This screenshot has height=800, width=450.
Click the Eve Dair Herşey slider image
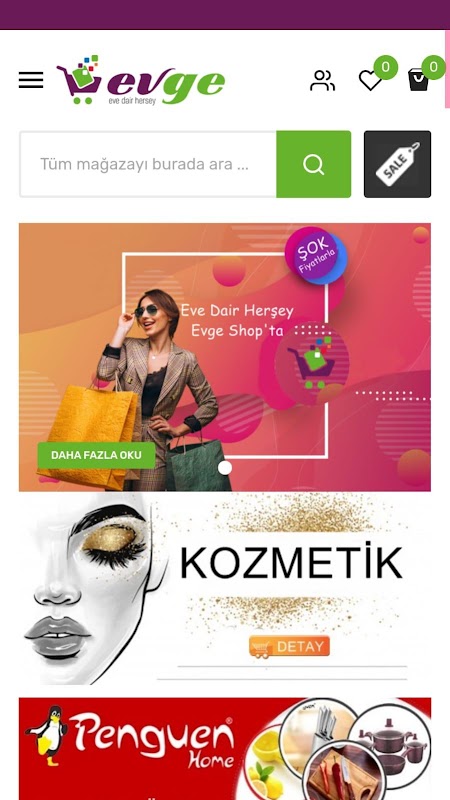point(225,357)
